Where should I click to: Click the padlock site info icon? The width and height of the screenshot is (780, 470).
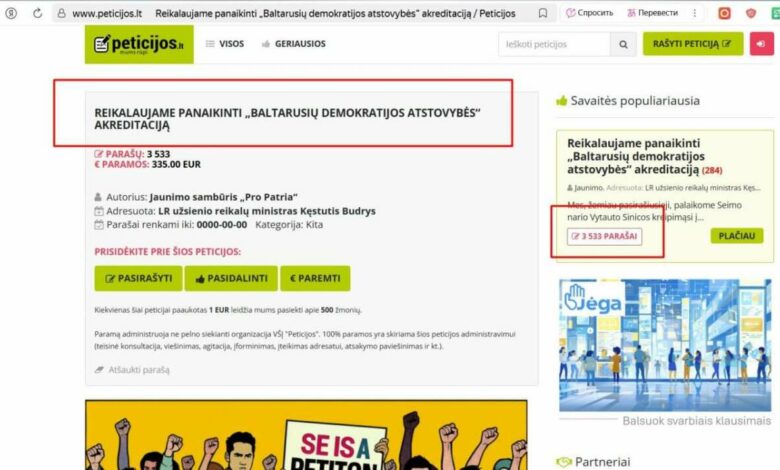pyautogui.click(x=61, y=13)
